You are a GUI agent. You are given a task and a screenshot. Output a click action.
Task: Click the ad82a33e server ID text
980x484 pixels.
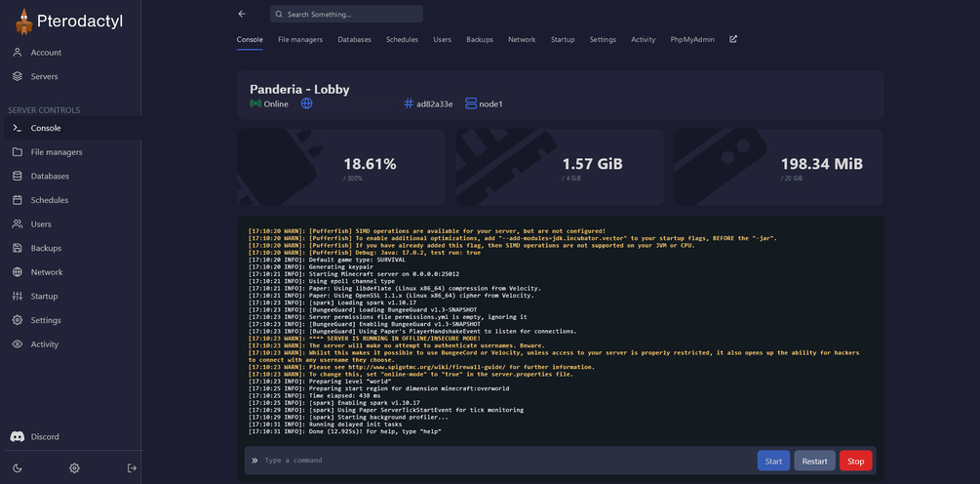pyautogui.click(x=434, y=103)
